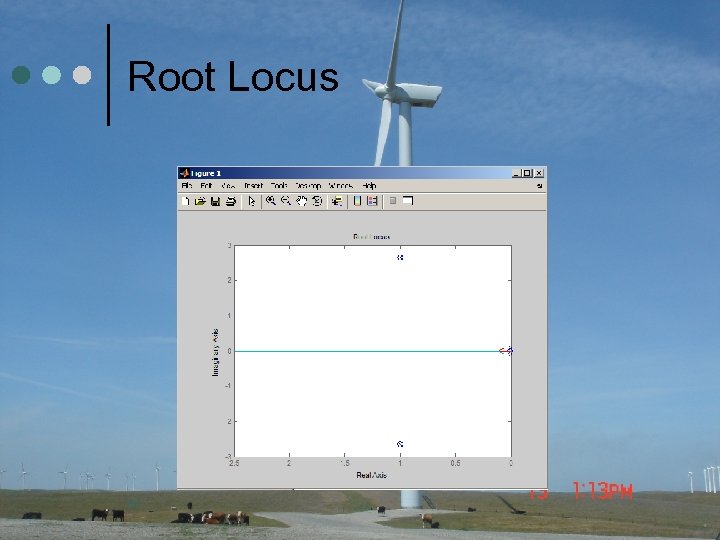This screenshot has width=720, height=540.
Task: Click the MATLAB logo in the Figure 1 title bar
Action: (x=185, y=173)
